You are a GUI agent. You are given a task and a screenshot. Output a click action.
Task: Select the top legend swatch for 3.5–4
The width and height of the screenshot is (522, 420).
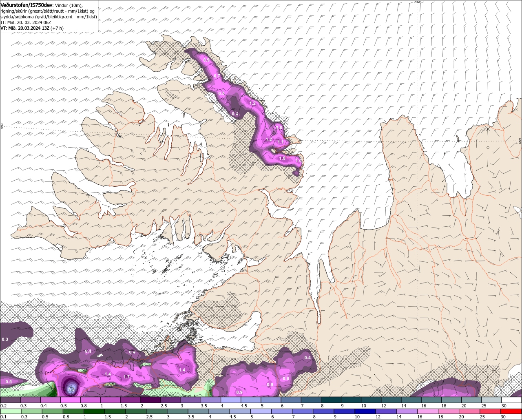[211, 400]
